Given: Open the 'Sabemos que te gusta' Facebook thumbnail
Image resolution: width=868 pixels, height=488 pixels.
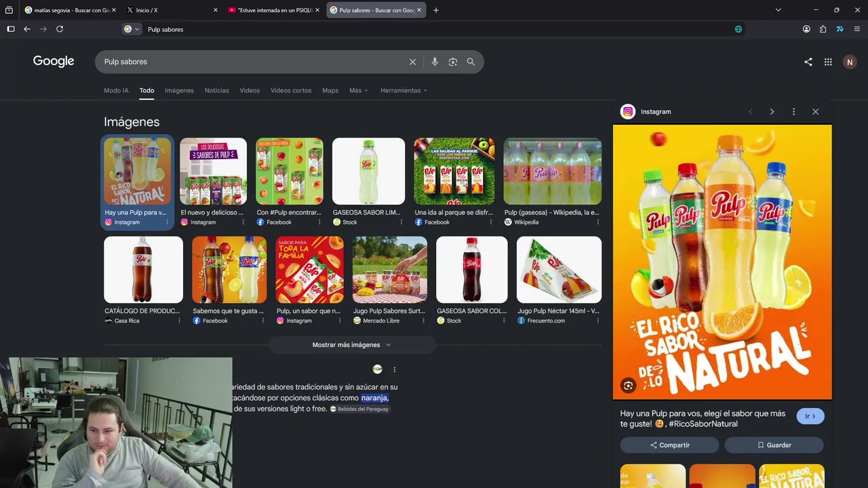Looking at the screenshot, I should point(229,270).
